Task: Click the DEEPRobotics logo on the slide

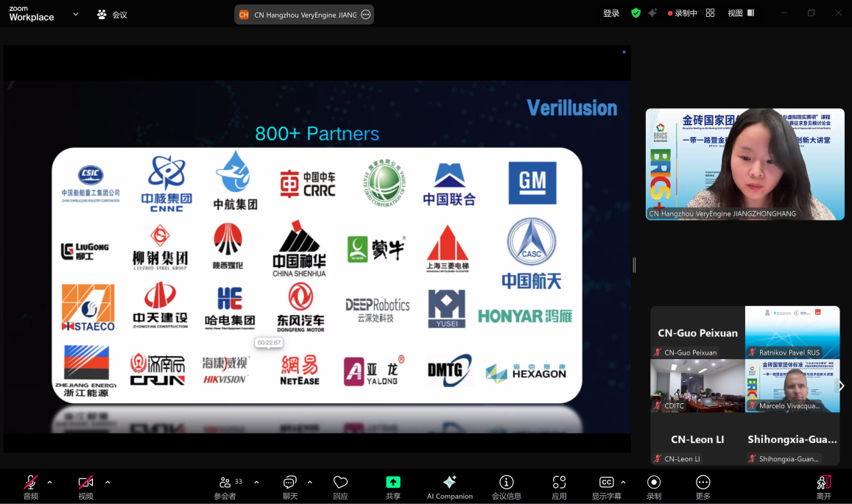Action: [378, 310]
